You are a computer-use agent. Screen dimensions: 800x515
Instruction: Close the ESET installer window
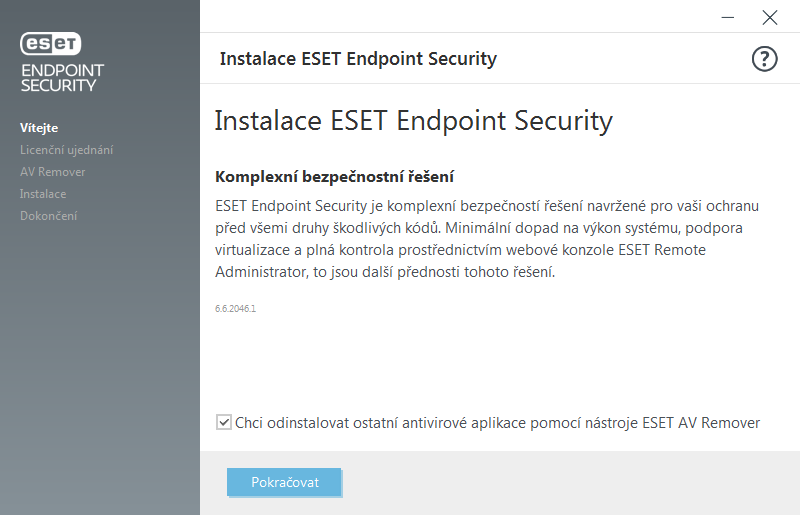(769, 17)
